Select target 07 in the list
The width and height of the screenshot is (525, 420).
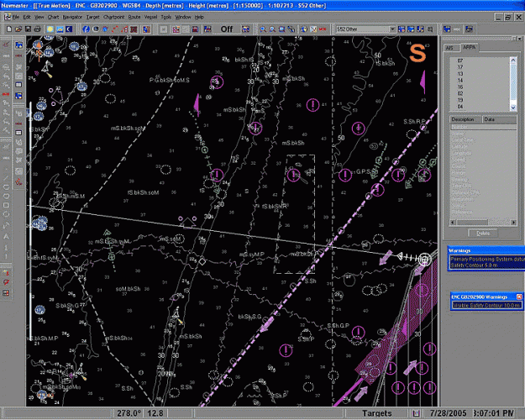[x=460, y=61]
